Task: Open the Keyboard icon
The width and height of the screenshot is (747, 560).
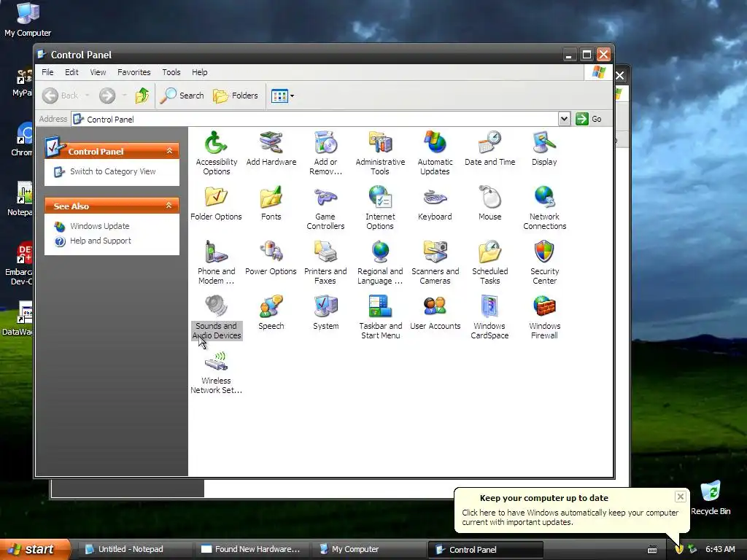Action: click(435, 203)
